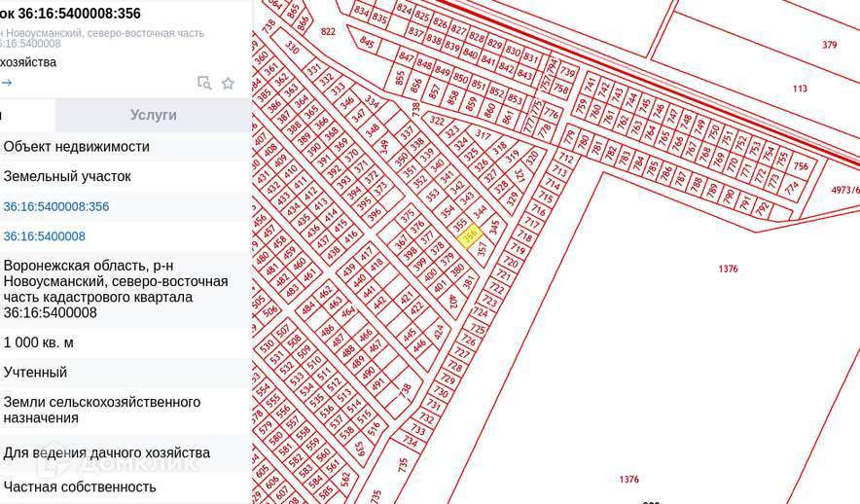Click the 'Объект недвижимости' row
The width and height of the screenshot is (860, 504).
(125, 147)
